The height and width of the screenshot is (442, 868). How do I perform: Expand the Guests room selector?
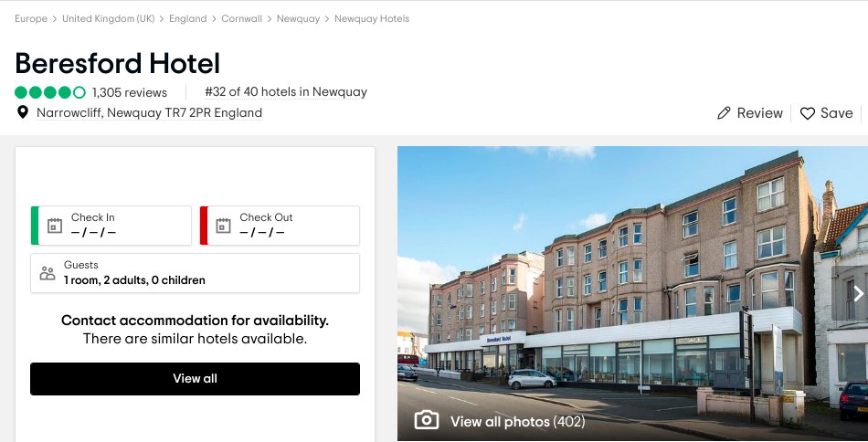click(x=195, y=273)
